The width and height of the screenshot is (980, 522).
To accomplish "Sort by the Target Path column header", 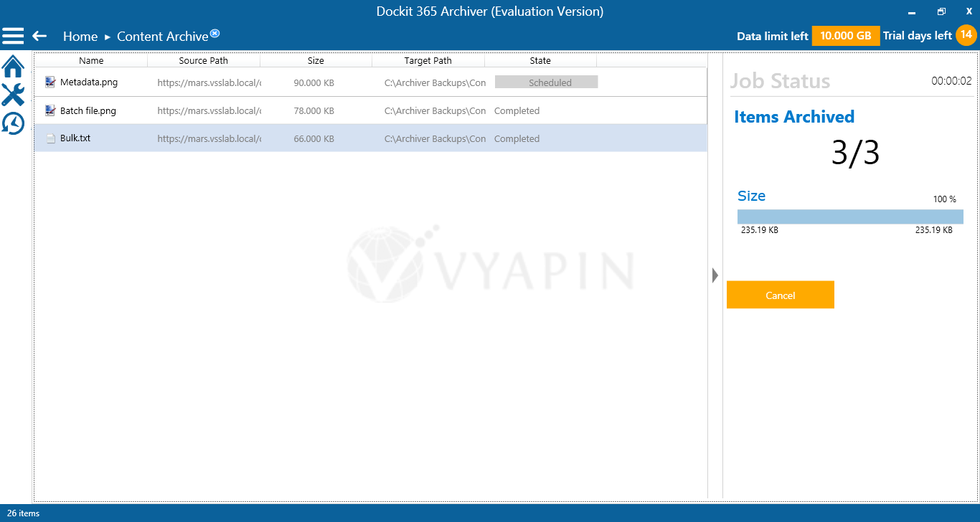I will click(x=428, y=61).
